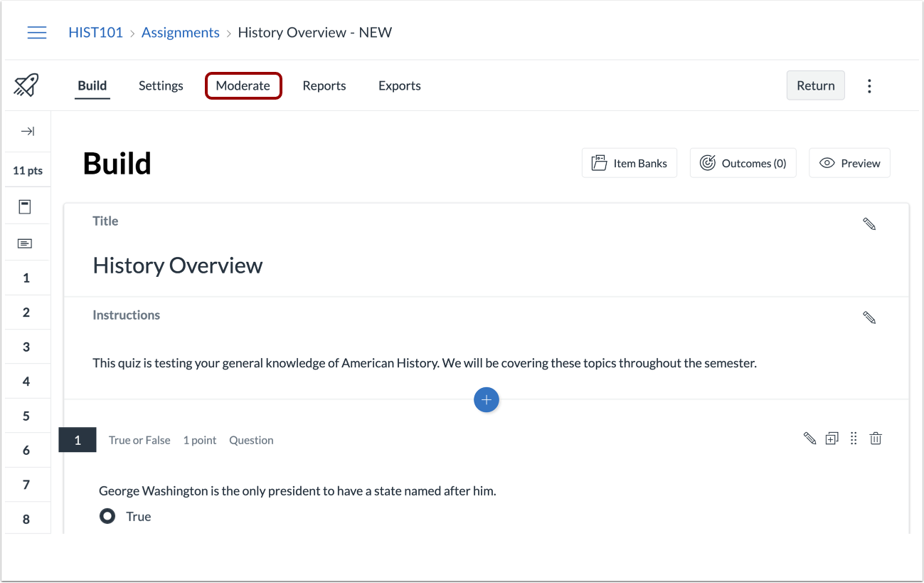Go to Assignments breadcrumb link
This screenshot has width=924, height=583.
point(181,33)
